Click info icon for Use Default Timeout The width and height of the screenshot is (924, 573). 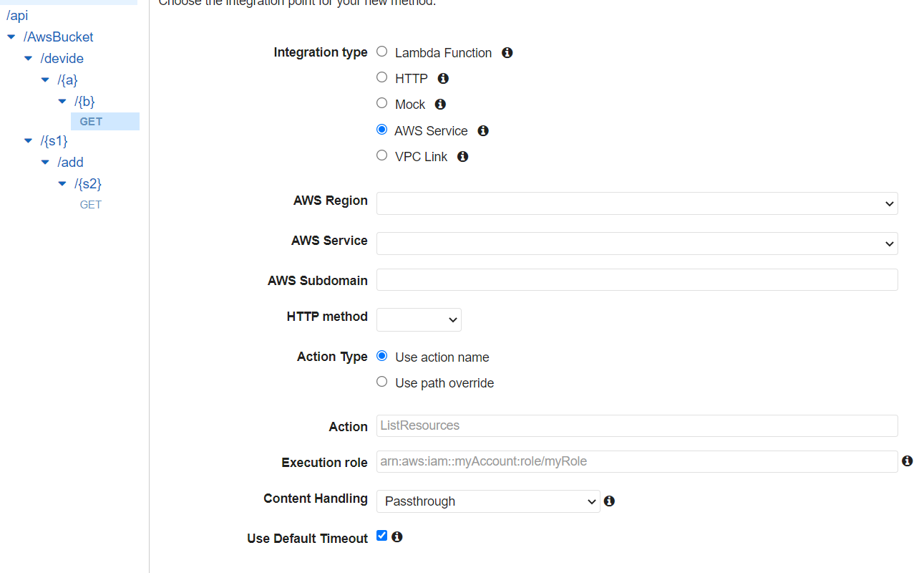point(397,536)
